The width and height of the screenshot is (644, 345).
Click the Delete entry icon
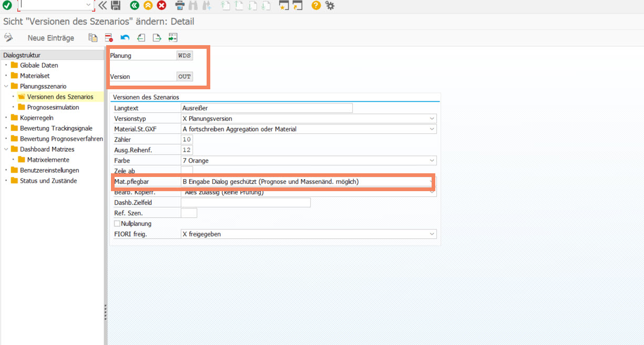[x=109, y=37]
